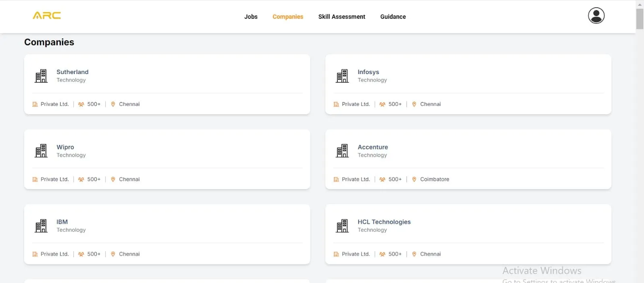Open the Wipro company name link
The height and width of the screenshot is (283, 644).
click(x=65, y=147)
